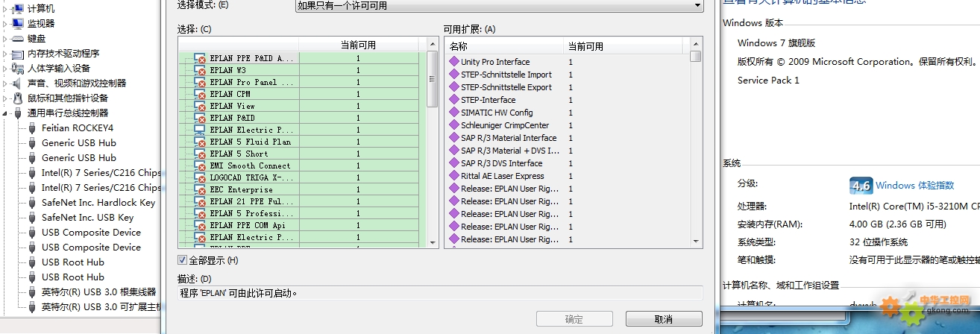Click the EPLAN W3 license icon

[x=200, y=70]
